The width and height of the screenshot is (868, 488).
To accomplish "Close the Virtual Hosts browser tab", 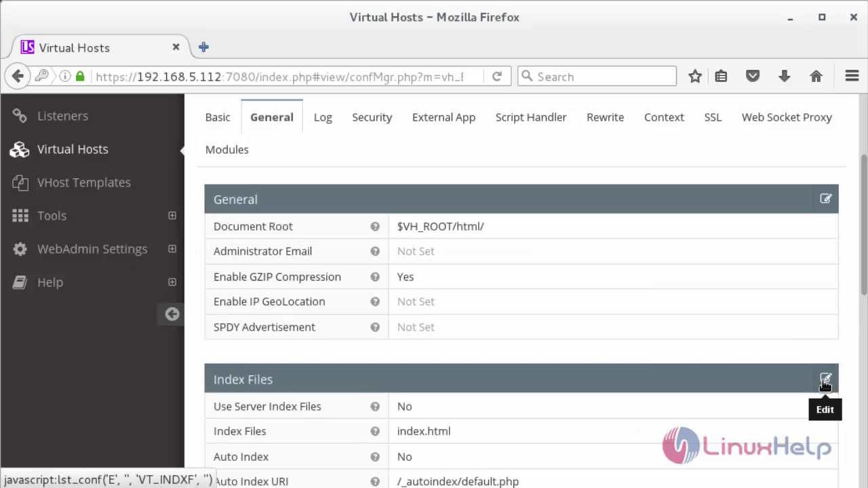I will pyautogui.click(x=176, y=47).
